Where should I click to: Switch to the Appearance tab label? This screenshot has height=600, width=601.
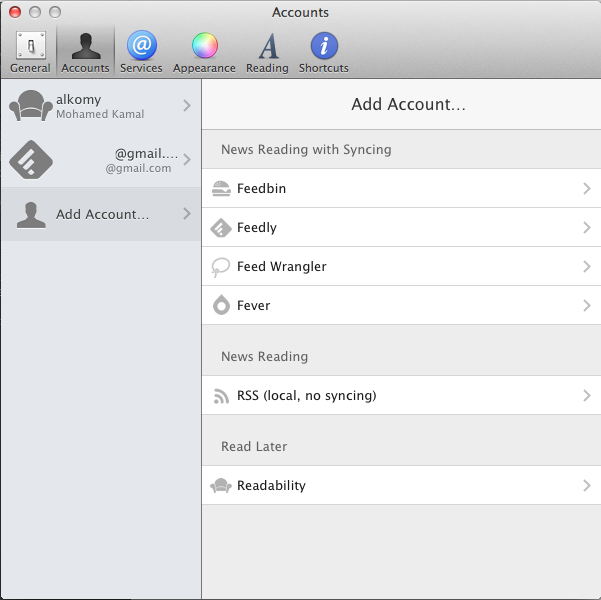click(x=204, y=68)
